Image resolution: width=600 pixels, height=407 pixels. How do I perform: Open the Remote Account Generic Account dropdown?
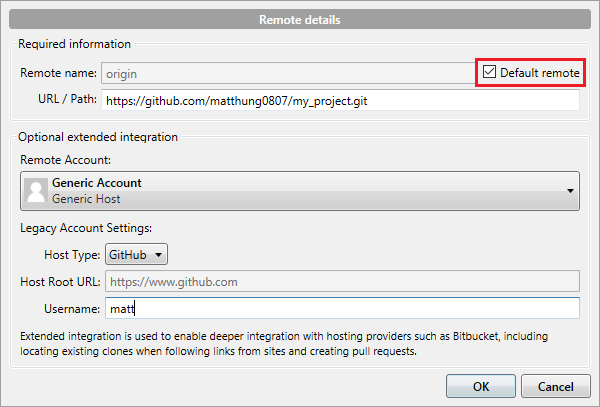pyautogui.click(x=300, y=190)
